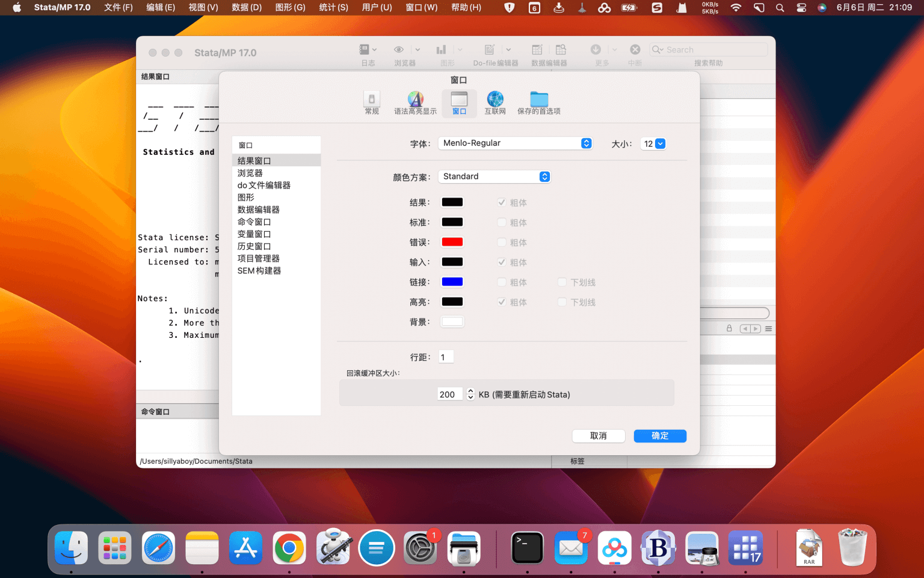
Task: Enable 下划线 for 链接 text
Action: pos(561,282)
